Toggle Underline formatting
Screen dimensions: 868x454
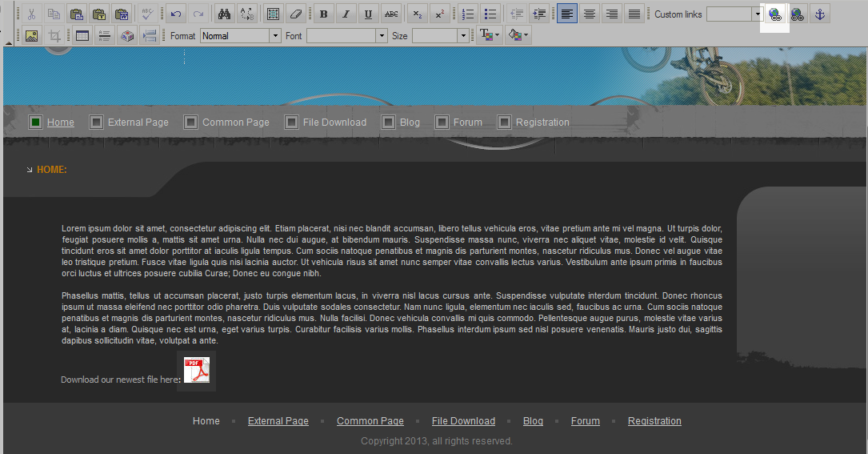pos(368,14)
